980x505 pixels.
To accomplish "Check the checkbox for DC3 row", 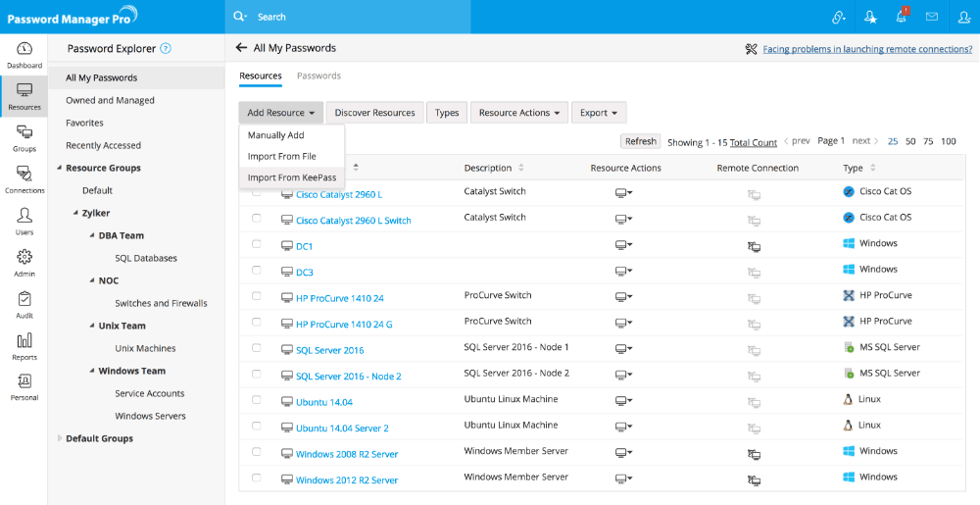I will [x=257, y=271].
